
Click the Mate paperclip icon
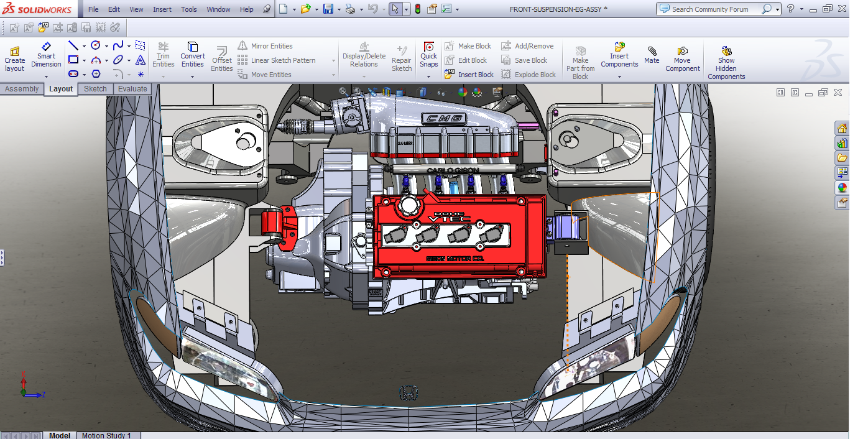point(652,52)
